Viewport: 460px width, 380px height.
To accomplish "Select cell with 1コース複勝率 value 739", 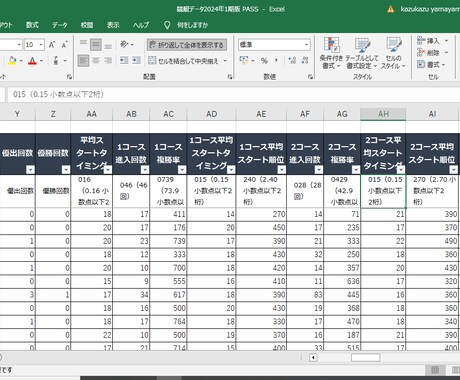I will click(x=168, y=241).
